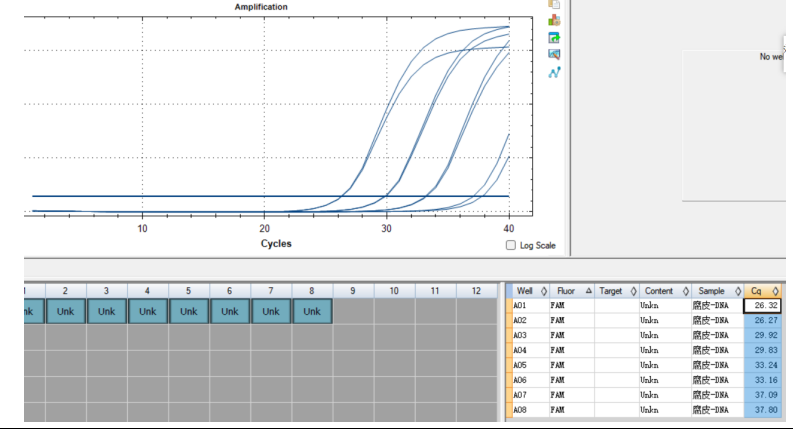This screenshot has width=793, height=430.
Task: Click Cq value 29.83
Action: (763, 350)
